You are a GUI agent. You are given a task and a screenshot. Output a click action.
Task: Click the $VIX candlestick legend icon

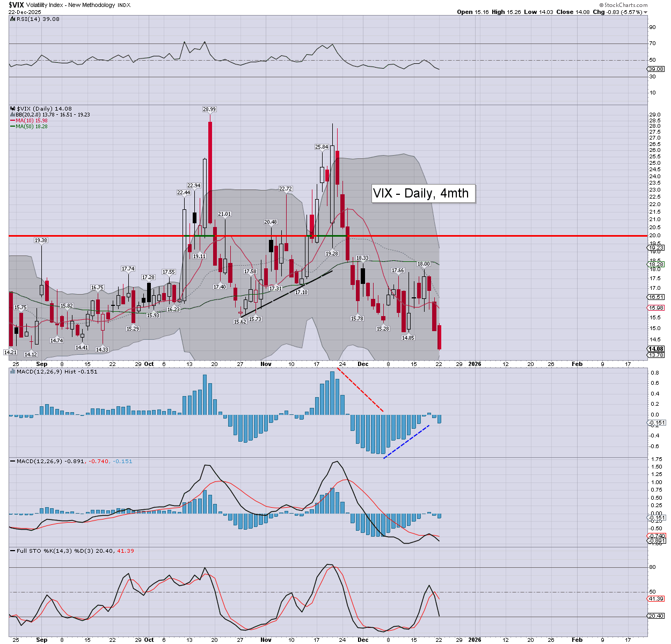pos(12,109)
